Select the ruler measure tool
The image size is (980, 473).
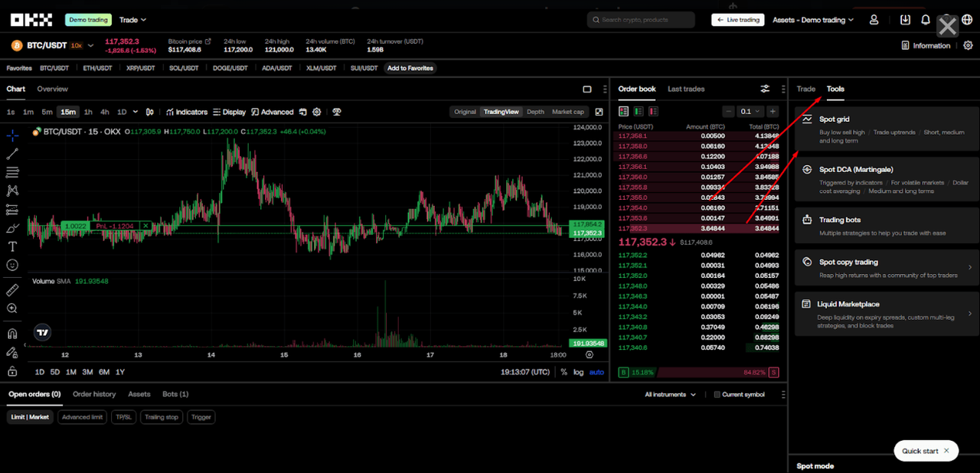tap(12, 290)
